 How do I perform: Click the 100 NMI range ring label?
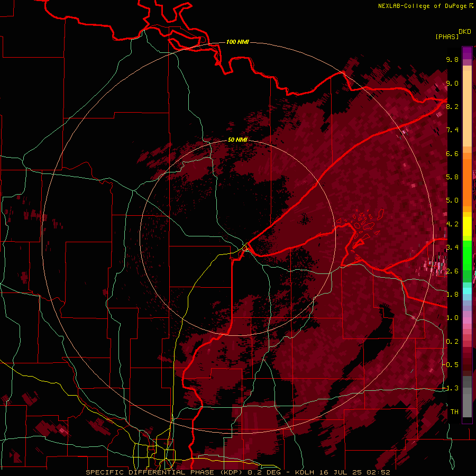(237, 42)
